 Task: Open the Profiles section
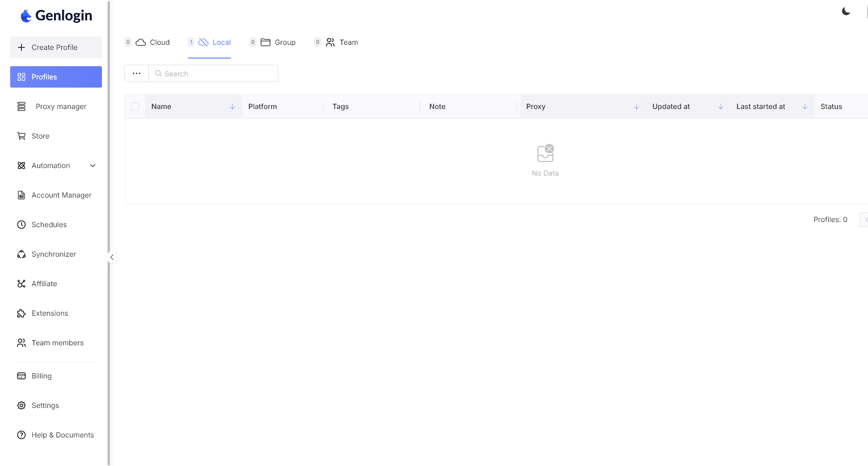click(56, 77)
